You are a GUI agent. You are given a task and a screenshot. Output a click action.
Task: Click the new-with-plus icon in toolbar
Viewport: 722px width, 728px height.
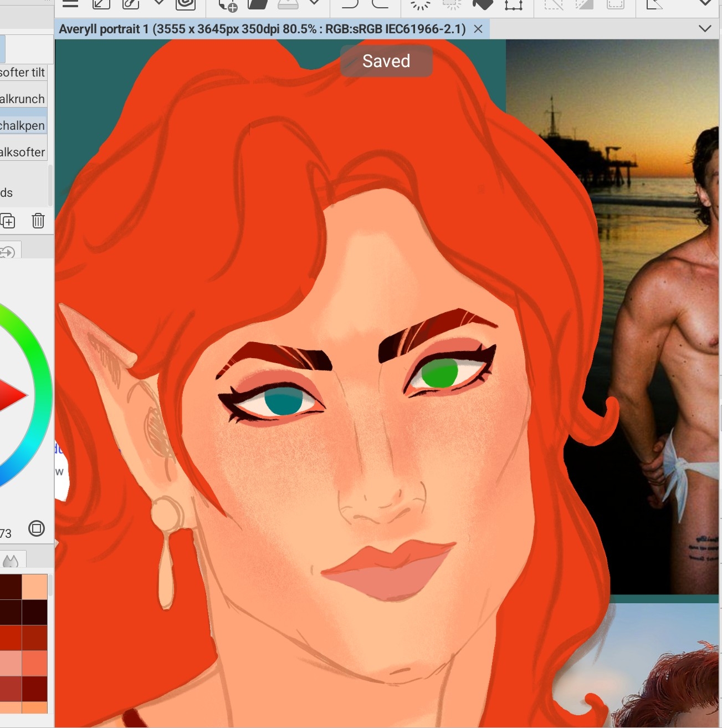tap(228, 6)
